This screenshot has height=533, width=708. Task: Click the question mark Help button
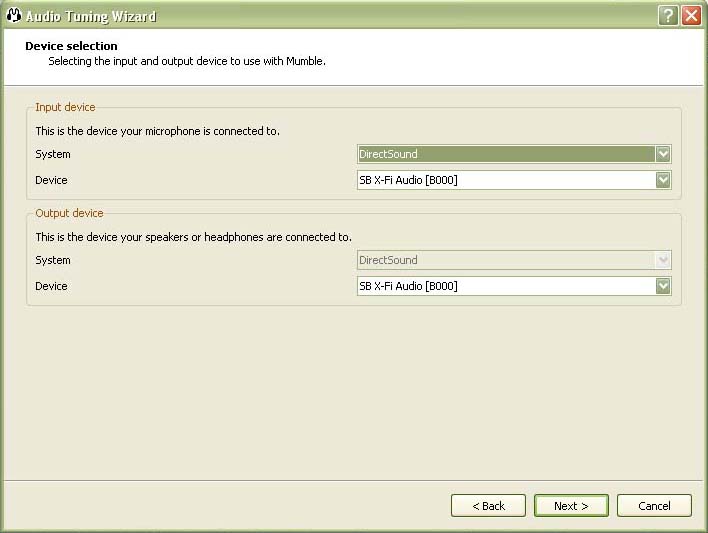[668, 16]
